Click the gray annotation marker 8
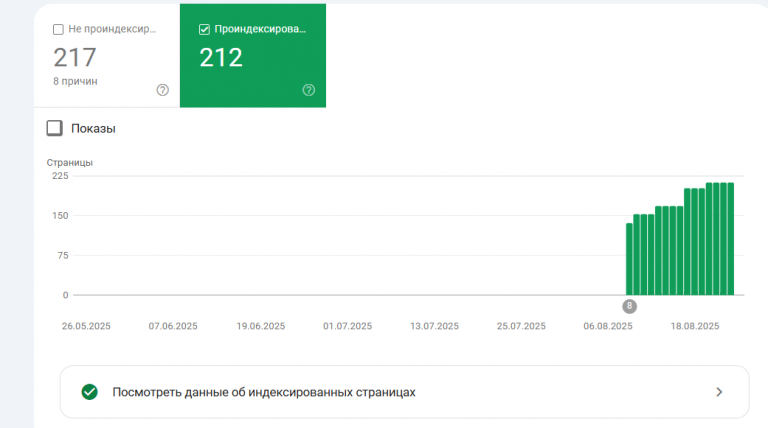 [x=629, y=307]
